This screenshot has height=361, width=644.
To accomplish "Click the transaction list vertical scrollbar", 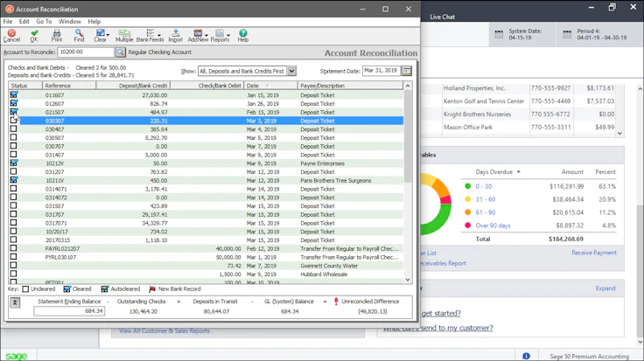I will (x=408, y=183).
